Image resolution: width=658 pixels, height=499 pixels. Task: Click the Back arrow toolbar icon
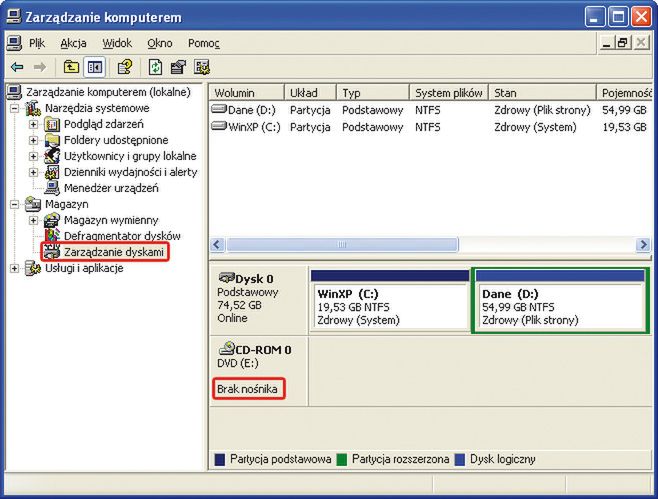click(x=17, y=67)
